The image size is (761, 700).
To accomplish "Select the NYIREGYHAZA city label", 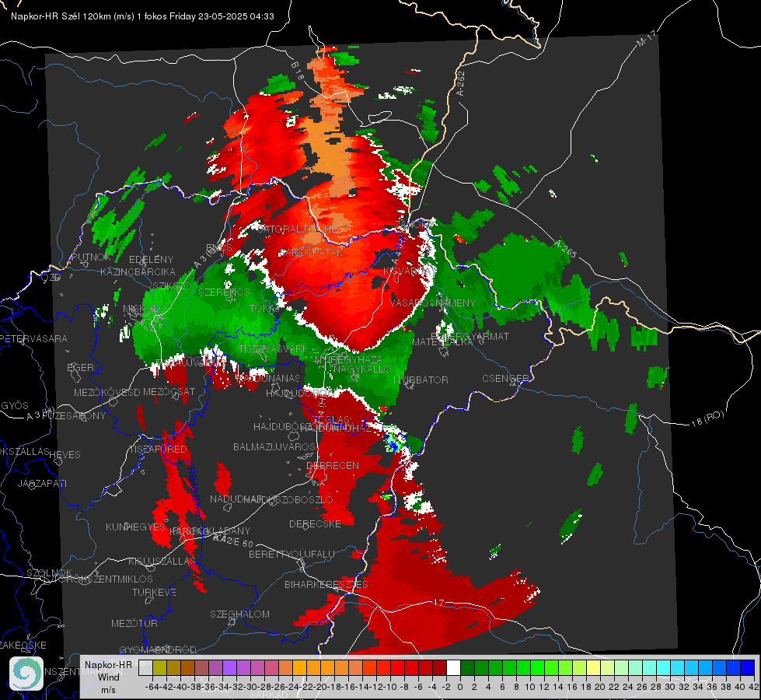I will click(348, 359).
